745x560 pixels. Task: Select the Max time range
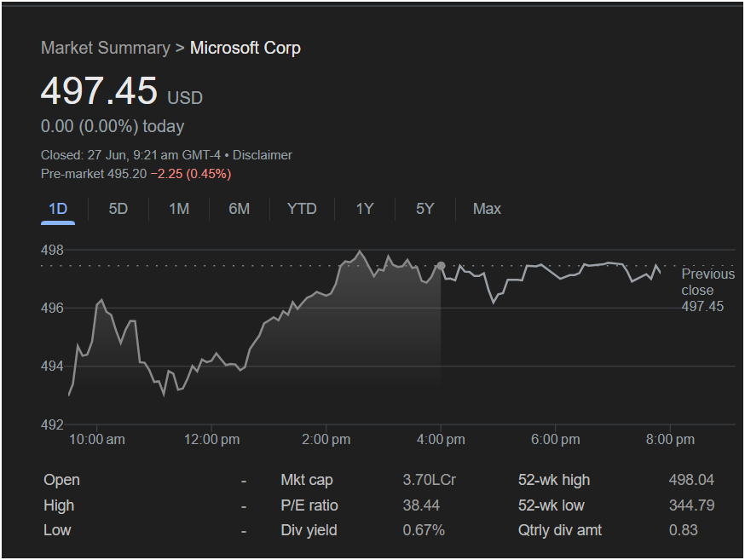(487, 209)
